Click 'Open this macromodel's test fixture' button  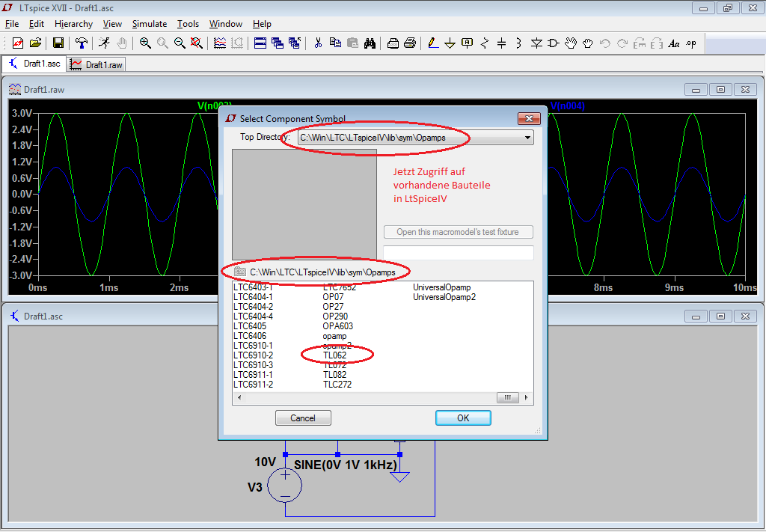(459, 232)
